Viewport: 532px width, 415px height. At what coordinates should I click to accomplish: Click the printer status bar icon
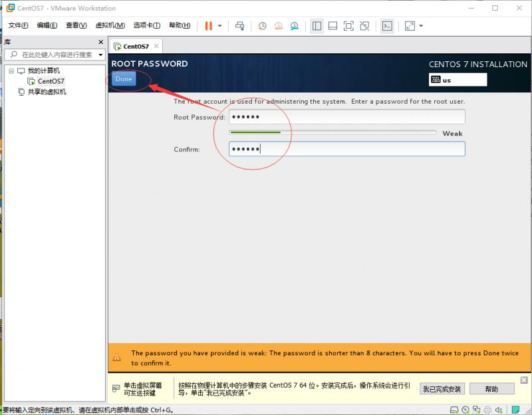[487, 410]
